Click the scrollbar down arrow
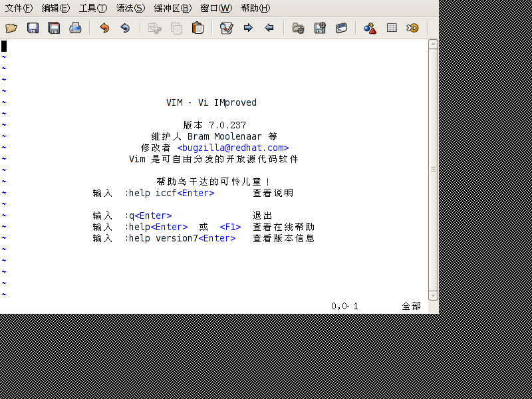This screenshot has height=399, width=532. [434, 295]
